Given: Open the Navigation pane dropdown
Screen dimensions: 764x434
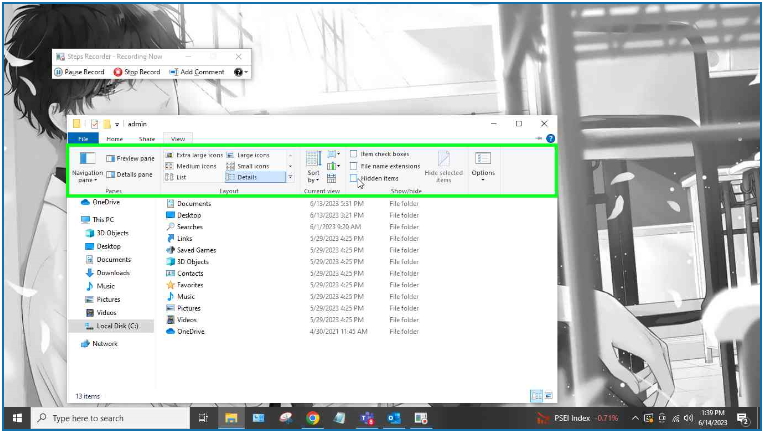Looking at the screenshot, I should (87, 167).
